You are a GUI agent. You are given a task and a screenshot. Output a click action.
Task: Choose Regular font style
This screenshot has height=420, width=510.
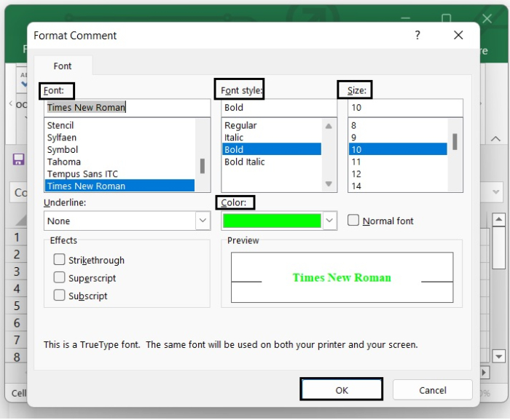pos(272,125)
